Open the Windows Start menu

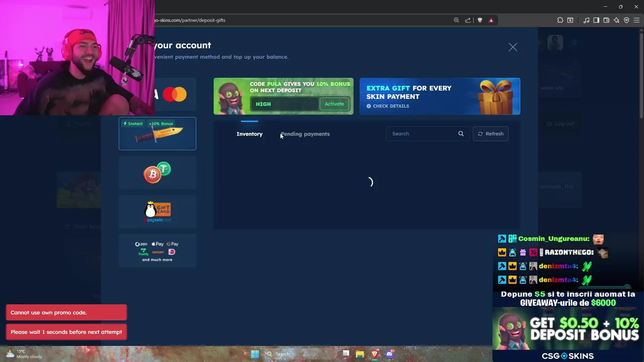255,354
